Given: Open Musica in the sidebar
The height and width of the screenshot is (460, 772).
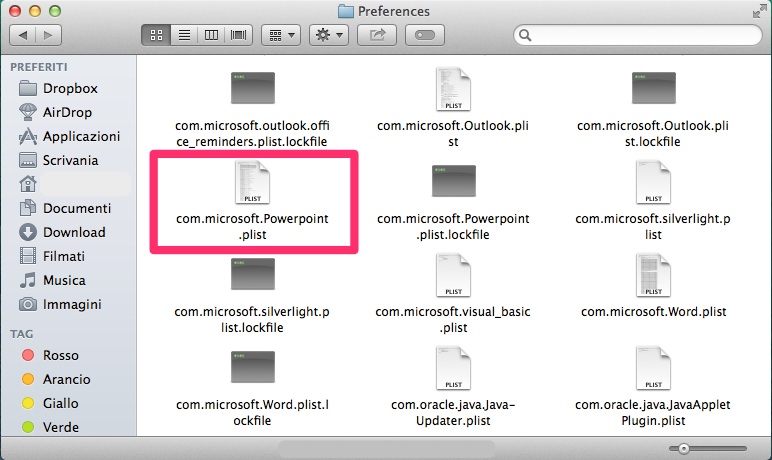Looking at the screenshot, I should 52,280.
